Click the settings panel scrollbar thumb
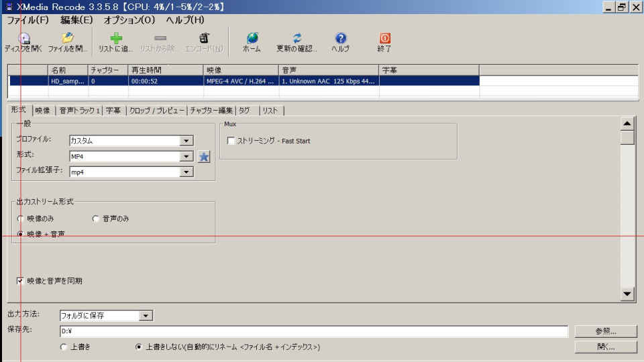Viewport: 644px width, 362px height. pyautogui.click(x=627, y=137)
